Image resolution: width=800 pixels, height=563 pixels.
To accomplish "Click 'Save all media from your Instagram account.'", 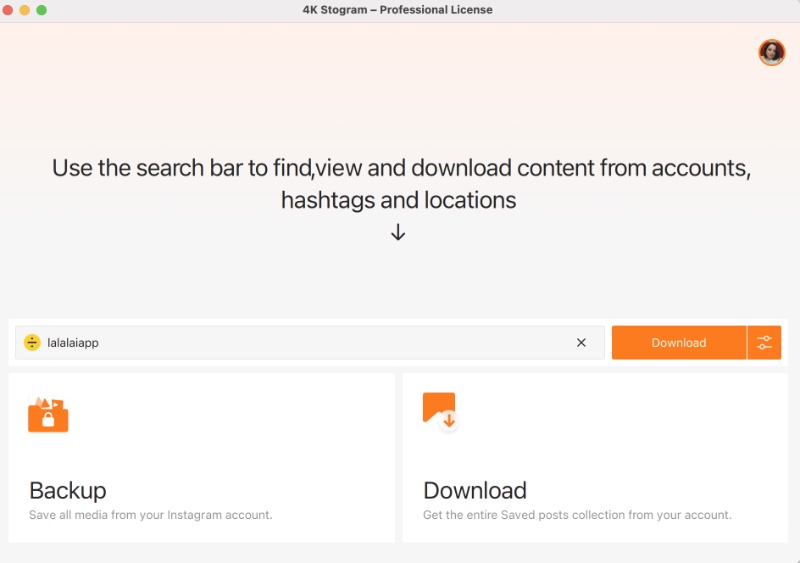I will [x=151, y=515].
